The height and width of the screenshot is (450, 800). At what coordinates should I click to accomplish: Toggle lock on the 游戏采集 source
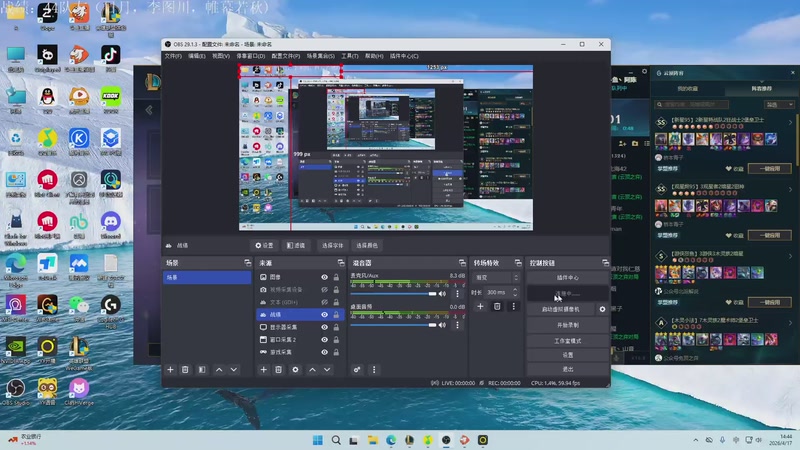click(336, 352)
